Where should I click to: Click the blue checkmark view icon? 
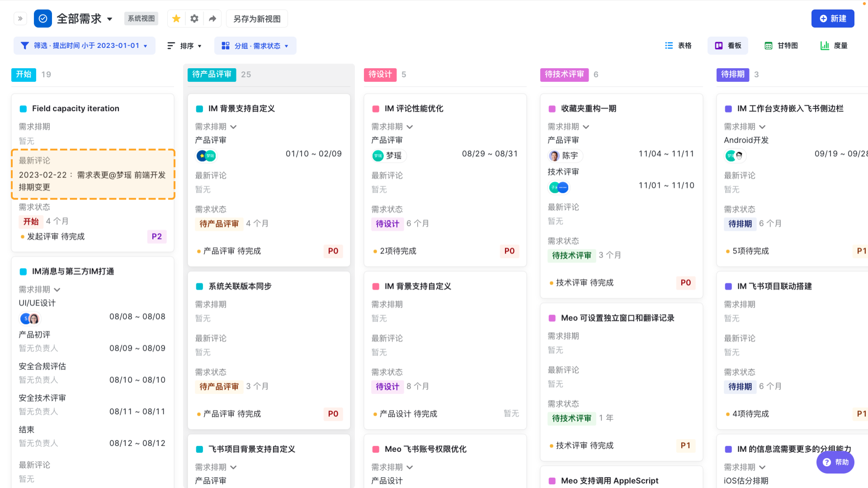tap(43, 19)
